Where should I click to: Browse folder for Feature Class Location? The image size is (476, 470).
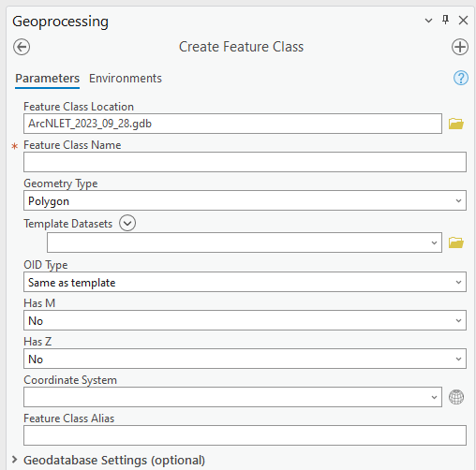456,124
